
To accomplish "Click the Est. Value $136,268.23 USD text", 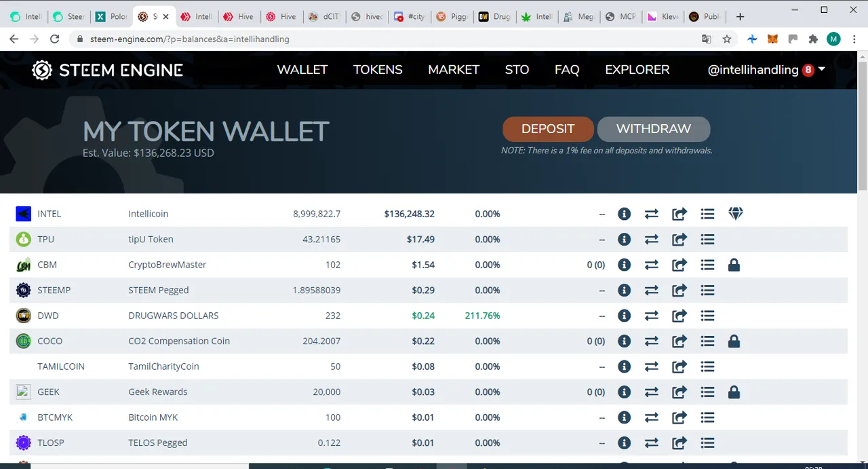I will (x=149, y=153).
